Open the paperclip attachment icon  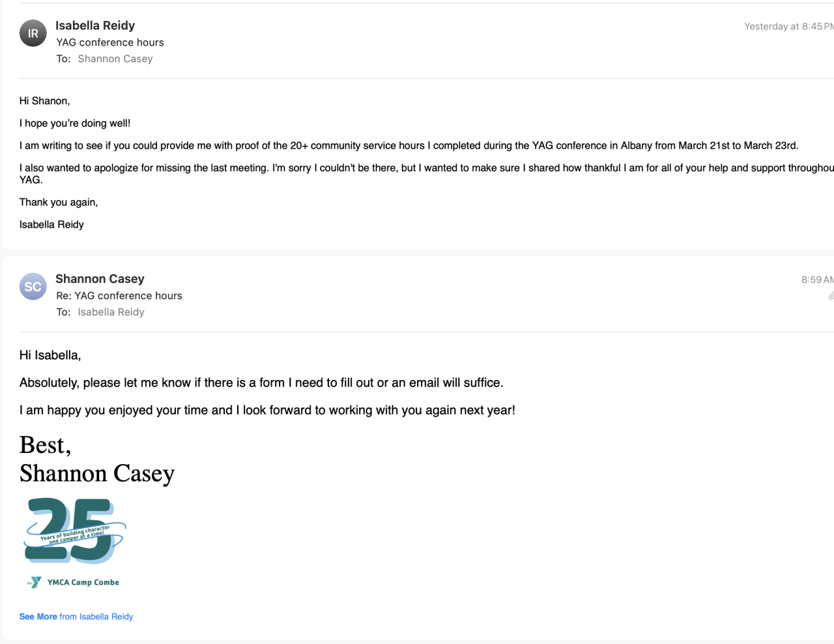(x=831, y=296)
